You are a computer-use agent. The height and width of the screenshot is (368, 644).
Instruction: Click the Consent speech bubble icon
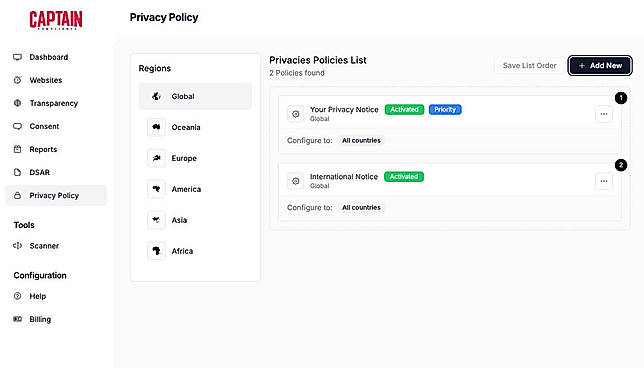point(17,126)
